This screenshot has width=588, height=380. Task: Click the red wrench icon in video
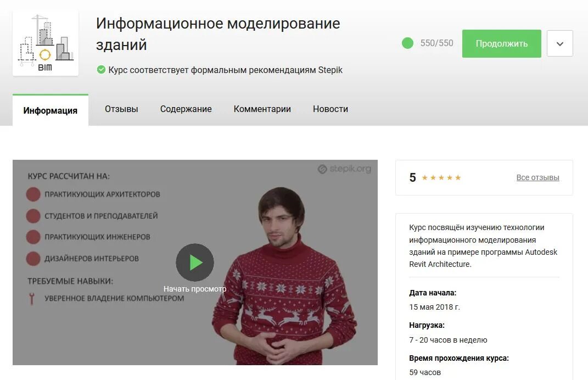[32, 299]
